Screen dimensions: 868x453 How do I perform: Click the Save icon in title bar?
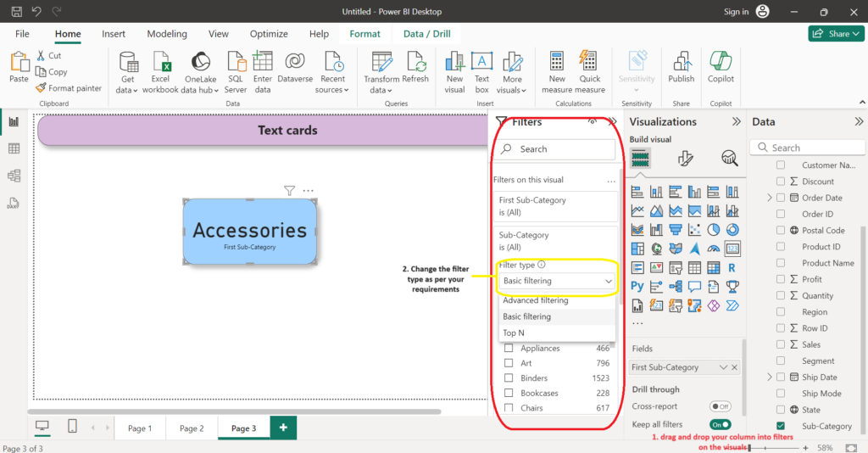click(17, 11)
